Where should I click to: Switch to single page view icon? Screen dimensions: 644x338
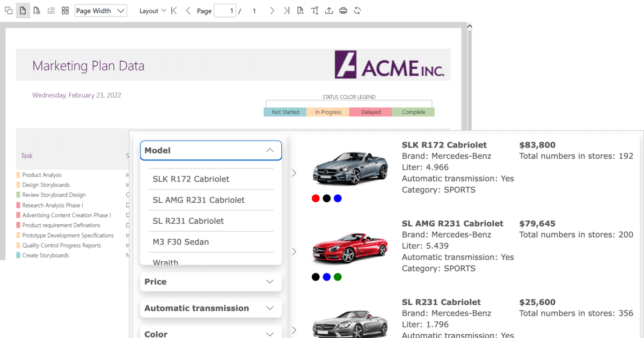click(23, 11)
